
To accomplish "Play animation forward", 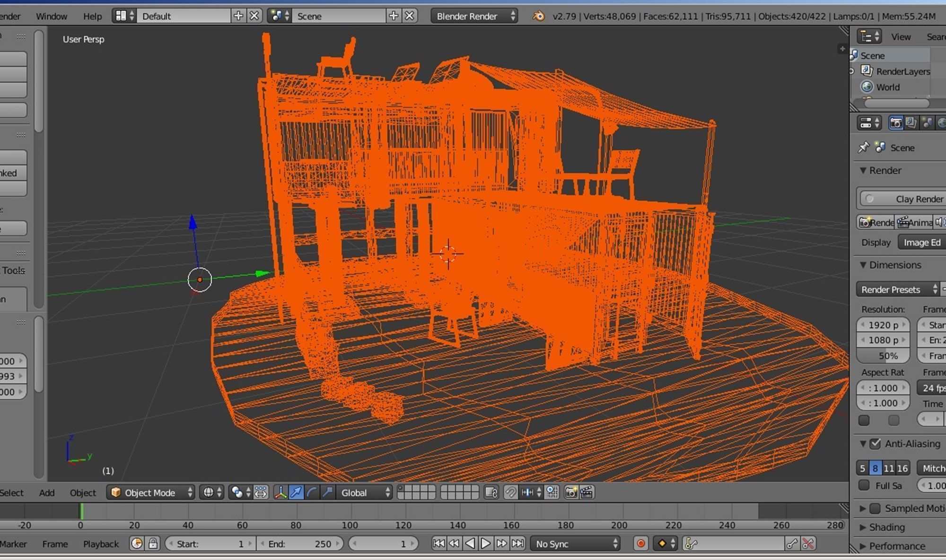I will pos(486,543).
